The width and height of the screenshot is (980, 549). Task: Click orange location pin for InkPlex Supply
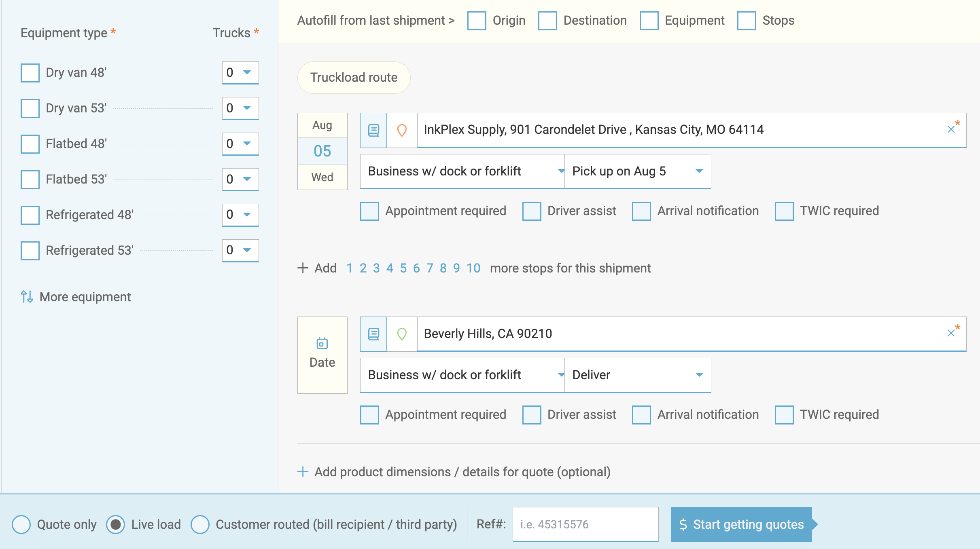[402, 130]
